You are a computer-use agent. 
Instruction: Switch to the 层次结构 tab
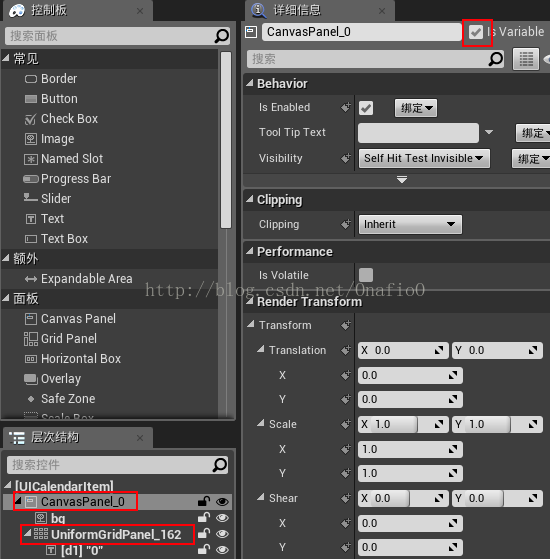78,437
